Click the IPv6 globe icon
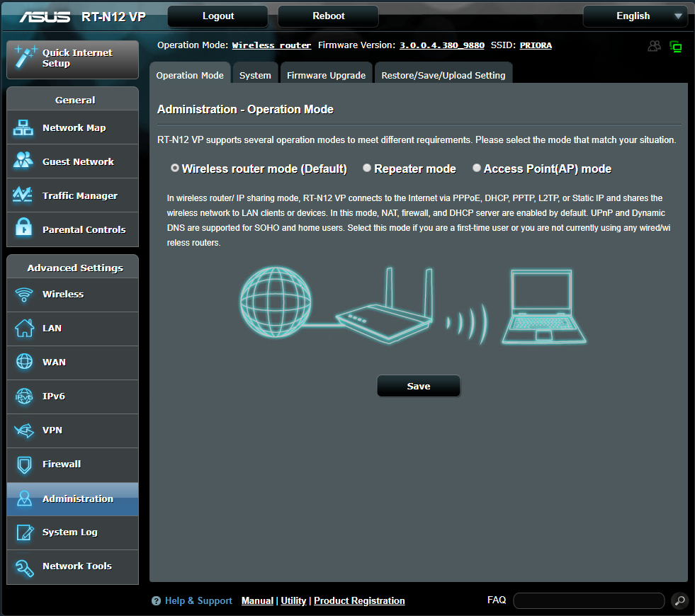Image resolution: width=695 pixels, height=616 pixels. (24, 397)
